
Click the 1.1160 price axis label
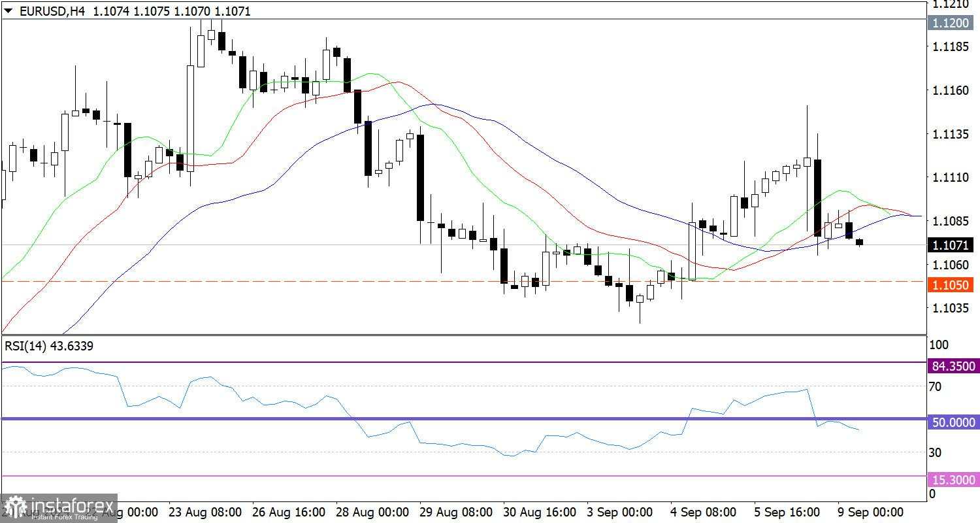pos(951,90)
